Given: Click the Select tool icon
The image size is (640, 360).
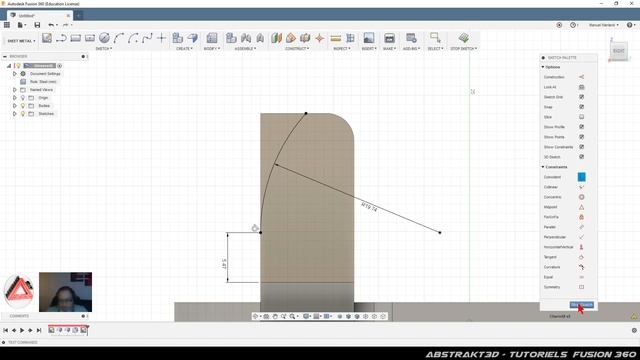Looking at the screenshot, I should 435,38.
